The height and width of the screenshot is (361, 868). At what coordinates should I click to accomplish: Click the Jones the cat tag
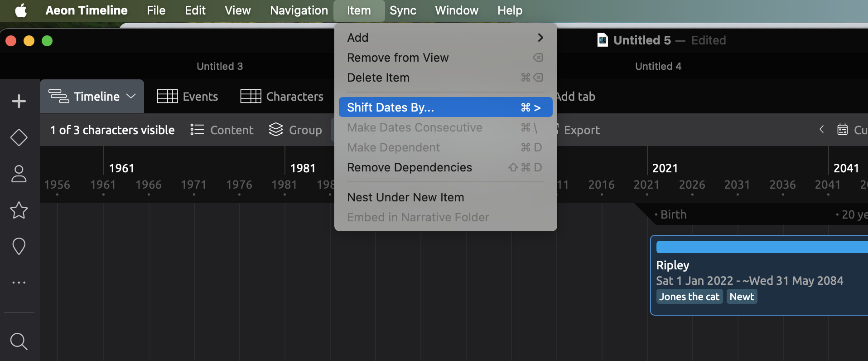[x=689, y=297]
